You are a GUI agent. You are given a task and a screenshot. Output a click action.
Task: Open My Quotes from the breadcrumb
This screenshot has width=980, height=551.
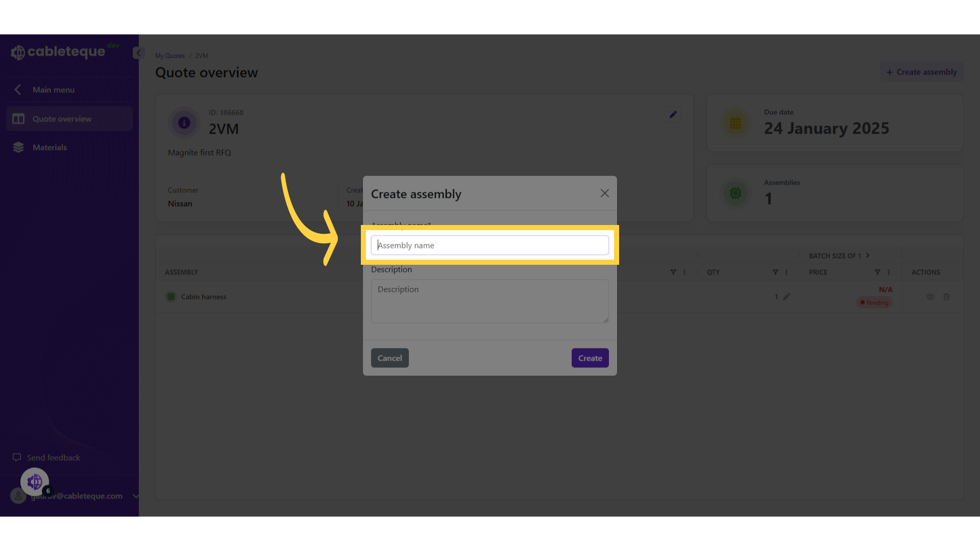pyautogui.click(x=170, y=56)
